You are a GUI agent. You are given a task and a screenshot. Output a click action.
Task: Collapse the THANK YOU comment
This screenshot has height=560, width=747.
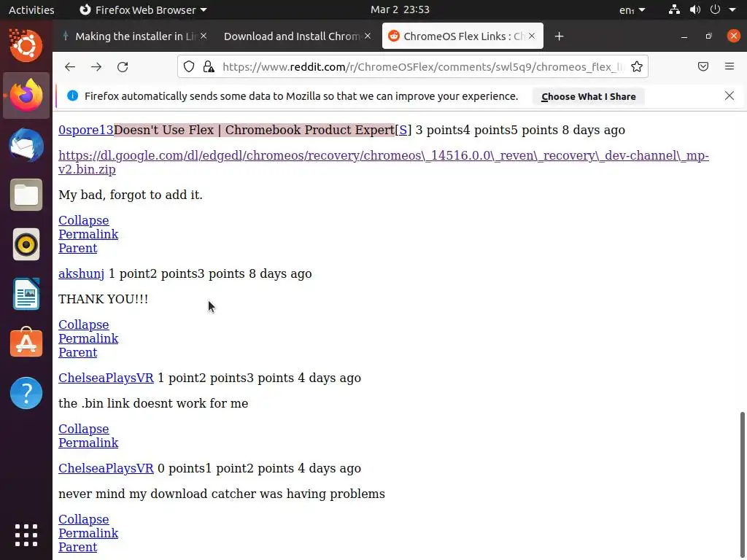(x=84, y=324)
